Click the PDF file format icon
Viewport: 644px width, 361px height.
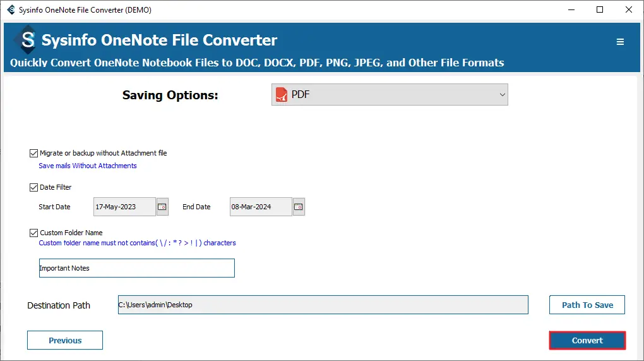[x=282, y=95]
